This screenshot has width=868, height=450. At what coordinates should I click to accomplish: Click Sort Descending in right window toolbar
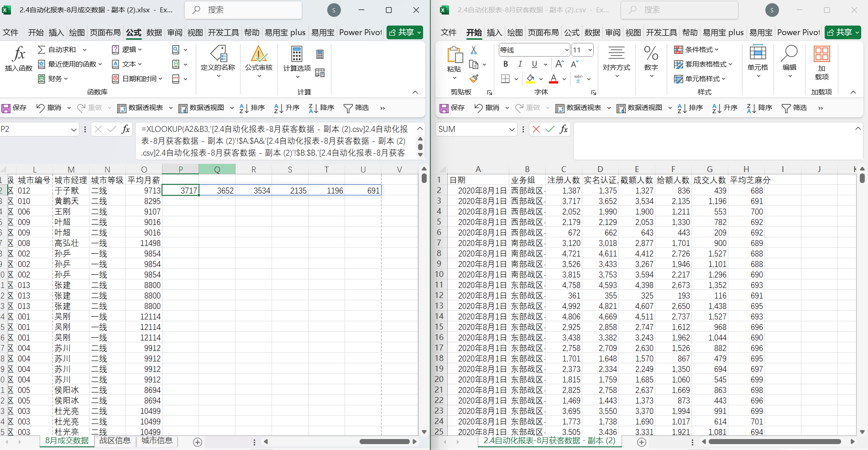click(759, 108)
